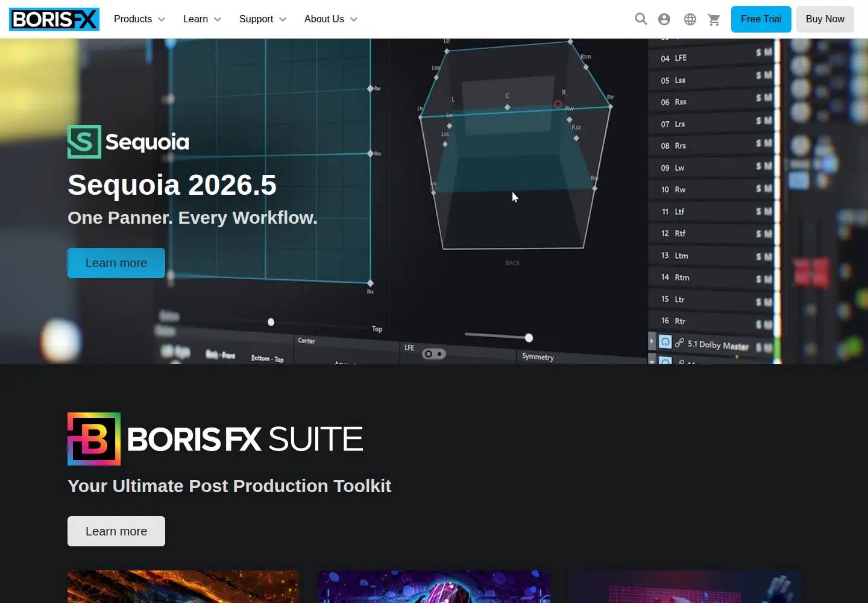The width and height of the screenshot is (868, 603).
Task: Expand the Learn menu
Action: click(202, 19)
